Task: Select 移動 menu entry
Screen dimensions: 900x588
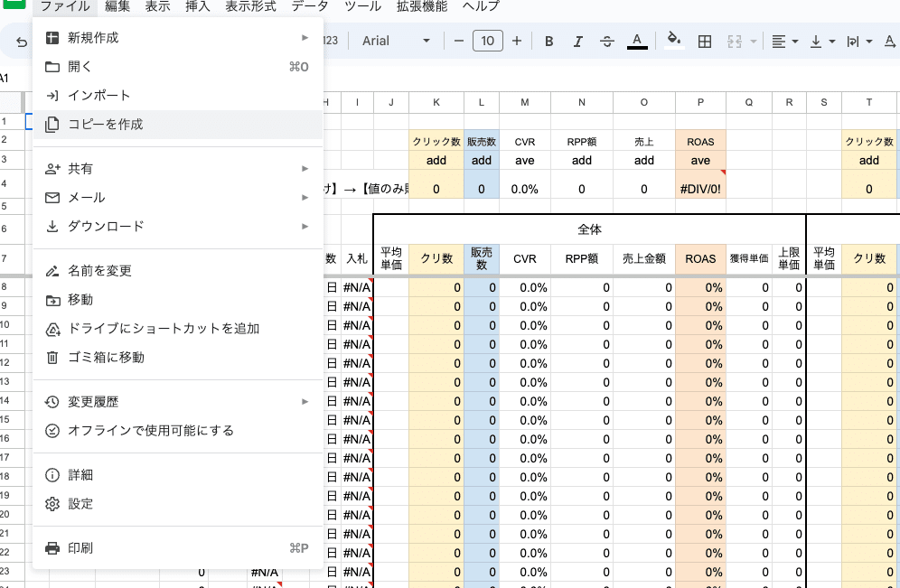Action: (x=178, y=300)
